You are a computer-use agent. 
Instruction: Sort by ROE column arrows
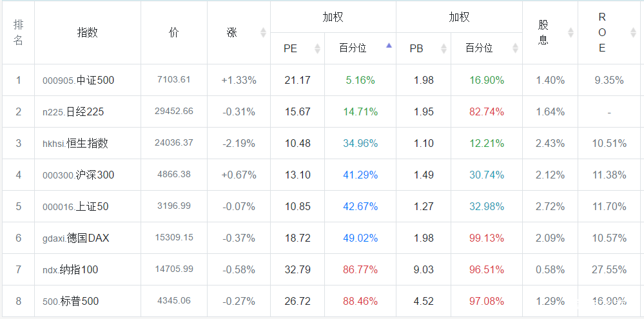[633, 32]
